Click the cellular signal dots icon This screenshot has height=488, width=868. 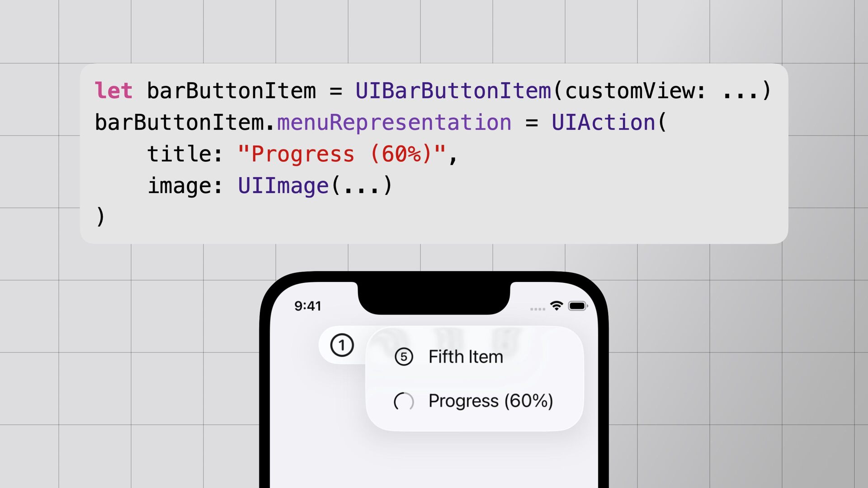[538, 309]
